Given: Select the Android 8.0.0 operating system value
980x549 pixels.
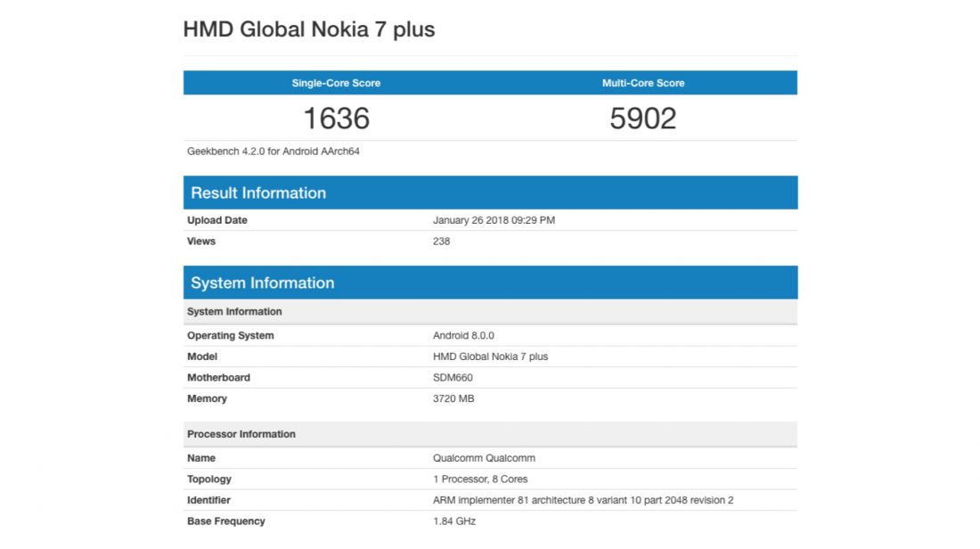Looking at the screenshot, I should pos(463,336).
